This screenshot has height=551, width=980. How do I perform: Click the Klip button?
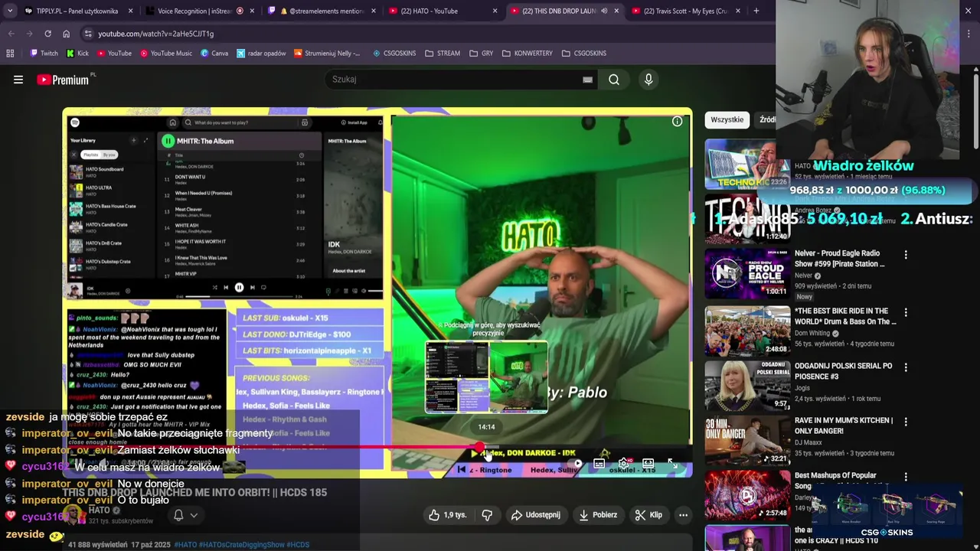648,515
